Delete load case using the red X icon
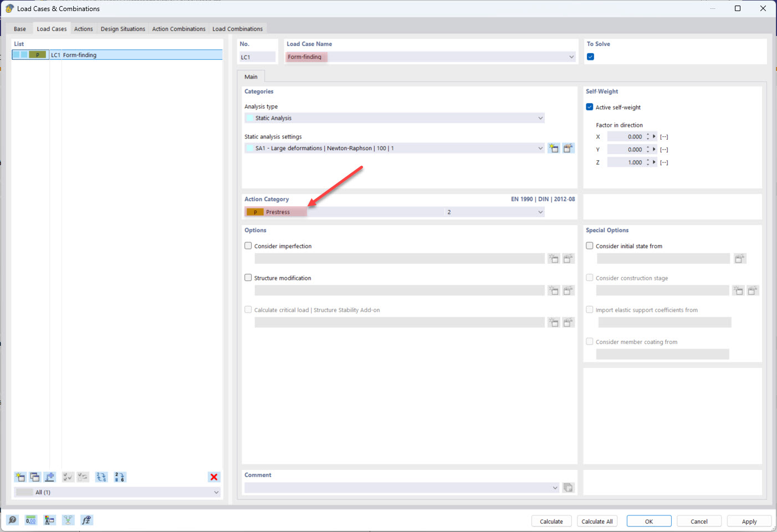Screen dimensions: 777x532 [x=214, y=477]
